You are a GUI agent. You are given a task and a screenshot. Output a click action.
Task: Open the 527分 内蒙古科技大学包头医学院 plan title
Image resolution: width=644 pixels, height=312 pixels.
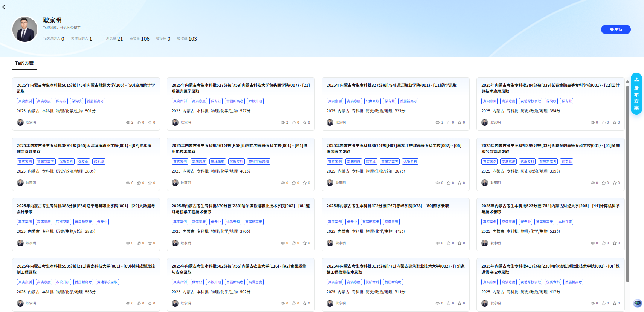click(x=241, y=88)
